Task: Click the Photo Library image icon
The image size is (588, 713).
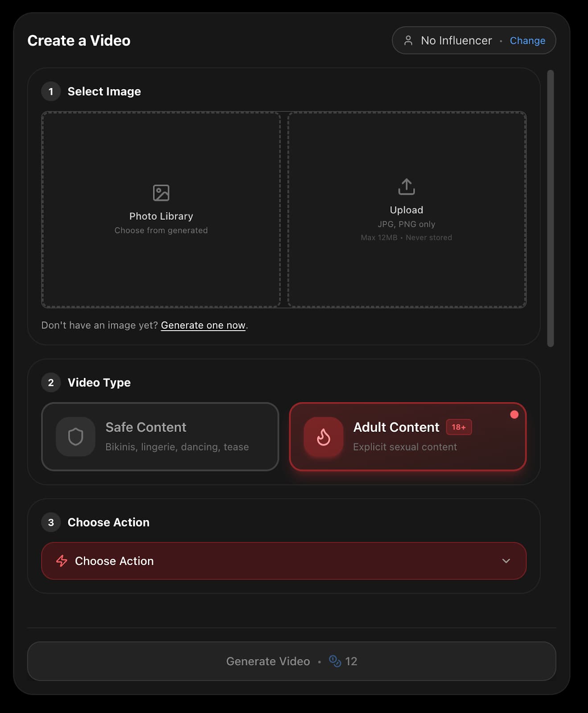Action: [161, 193]
